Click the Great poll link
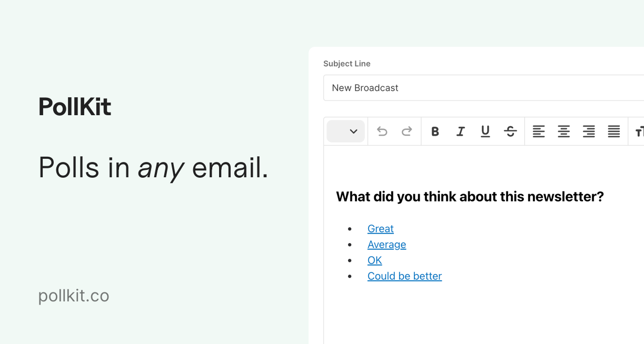The height and width of the screenshot is (344, 644). tap(381, 229)
